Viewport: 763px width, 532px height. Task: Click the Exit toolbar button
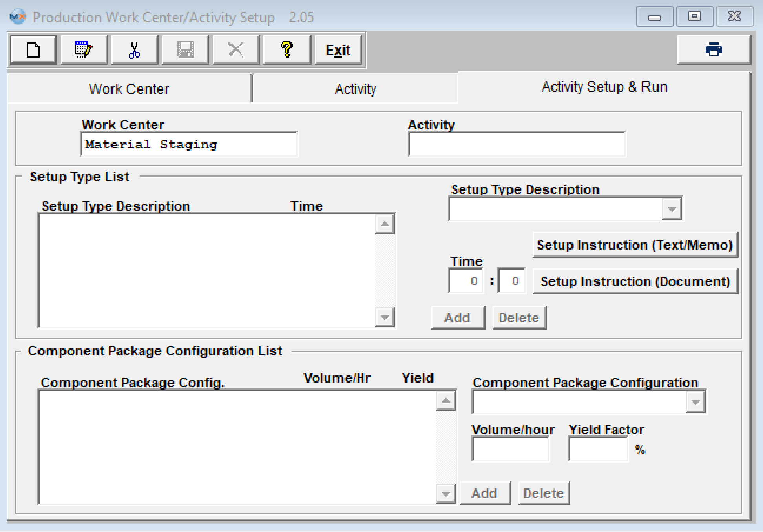click(338, 50)
